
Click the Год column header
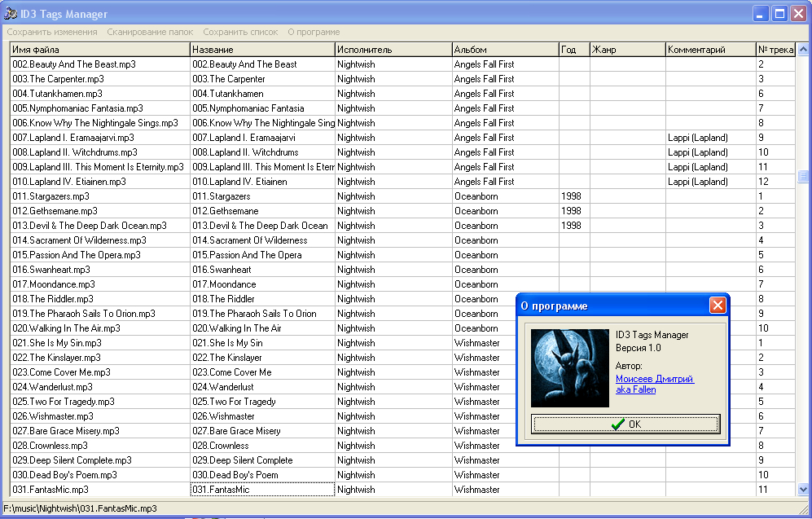click(575, 50)
